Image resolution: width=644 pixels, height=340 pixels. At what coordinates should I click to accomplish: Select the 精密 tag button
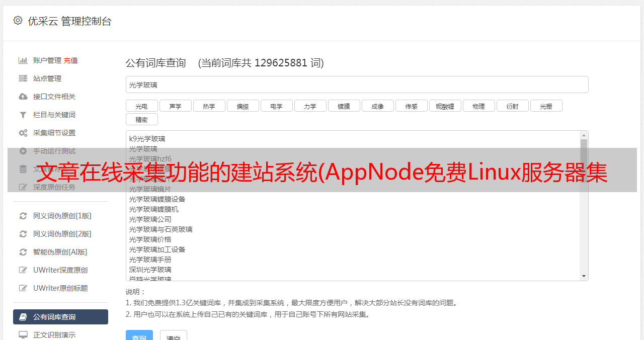click(141, 119)
